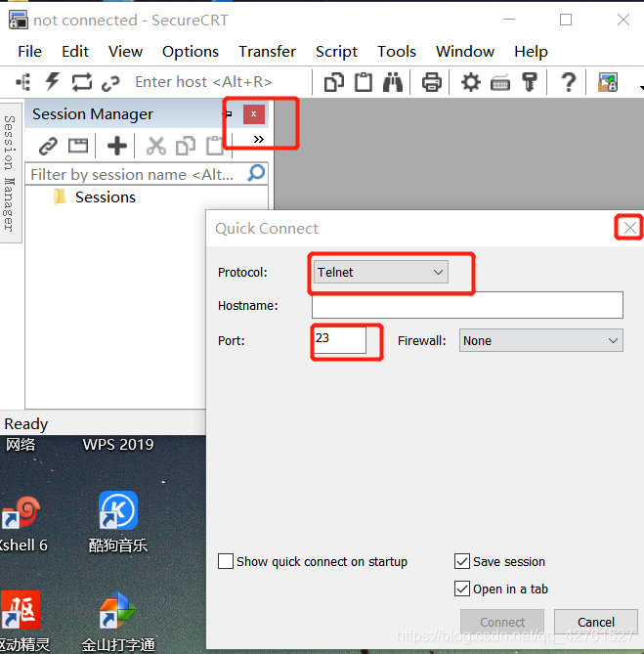
Task: Open the Script menu
Action: (x=336, y=51)
